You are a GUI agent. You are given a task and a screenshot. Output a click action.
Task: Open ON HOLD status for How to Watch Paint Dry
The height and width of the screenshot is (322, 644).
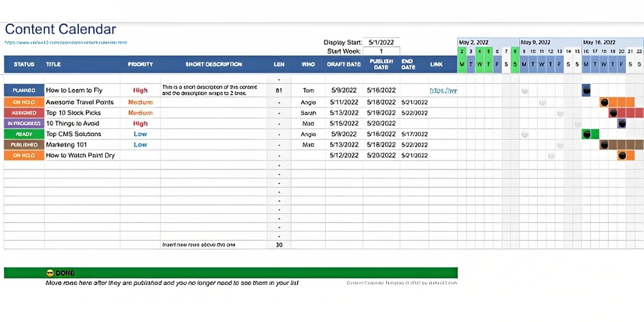[x=24, y=156]
